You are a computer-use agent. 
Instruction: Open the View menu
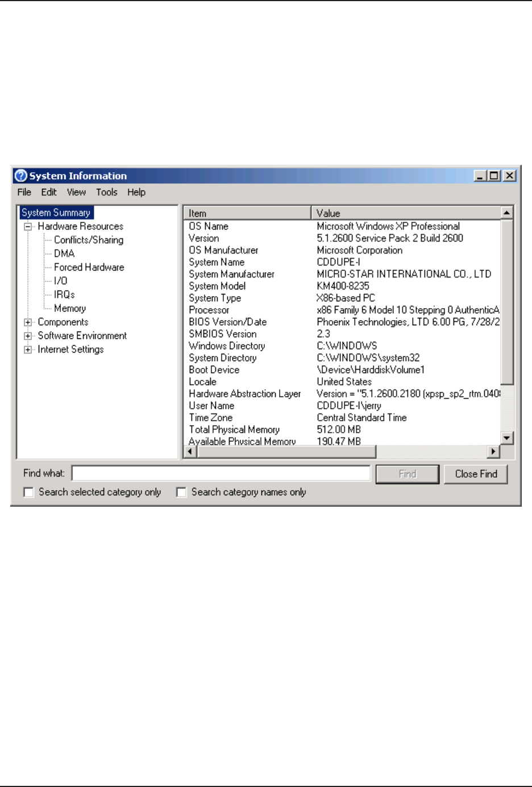[x=76, y=192]
